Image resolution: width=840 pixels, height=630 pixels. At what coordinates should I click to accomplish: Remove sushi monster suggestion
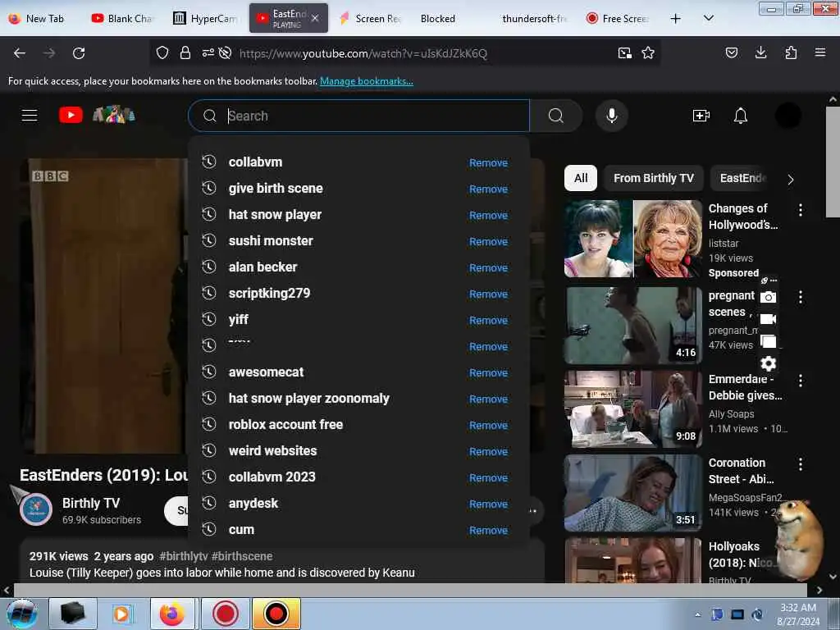click(488, 242)
